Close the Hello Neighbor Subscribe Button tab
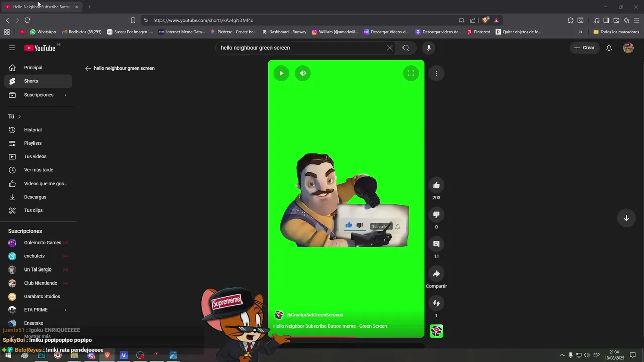This screenshot has width=644, height=362. coord(76,7)
